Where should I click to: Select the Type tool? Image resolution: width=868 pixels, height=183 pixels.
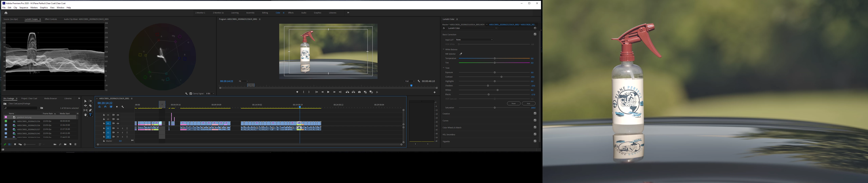click(90, 115)
